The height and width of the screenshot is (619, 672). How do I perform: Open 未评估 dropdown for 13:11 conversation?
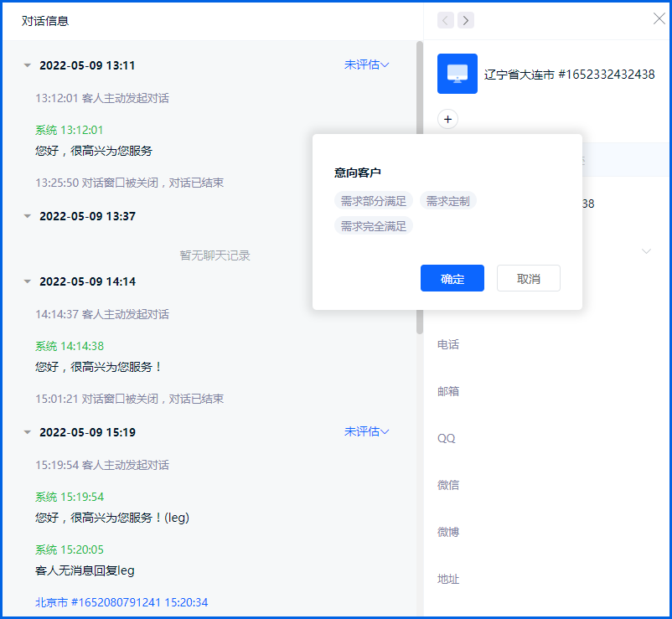(366, 64)
